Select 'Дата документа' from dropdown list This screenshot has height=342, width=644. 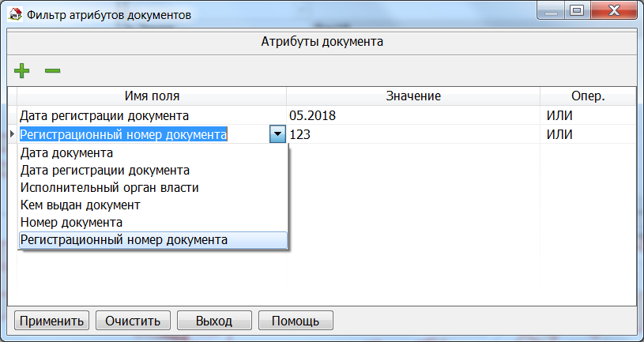[66, 152]
